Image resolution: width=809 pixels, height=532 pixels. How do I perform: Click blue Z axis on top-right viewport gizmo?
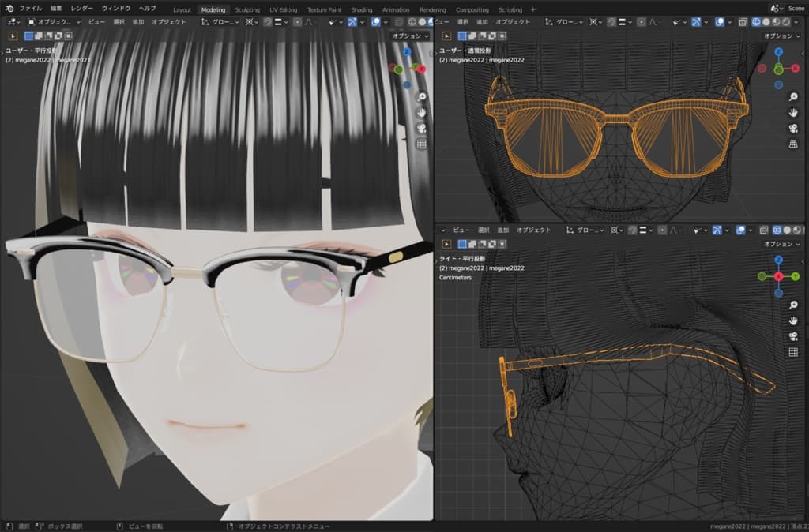778,51
